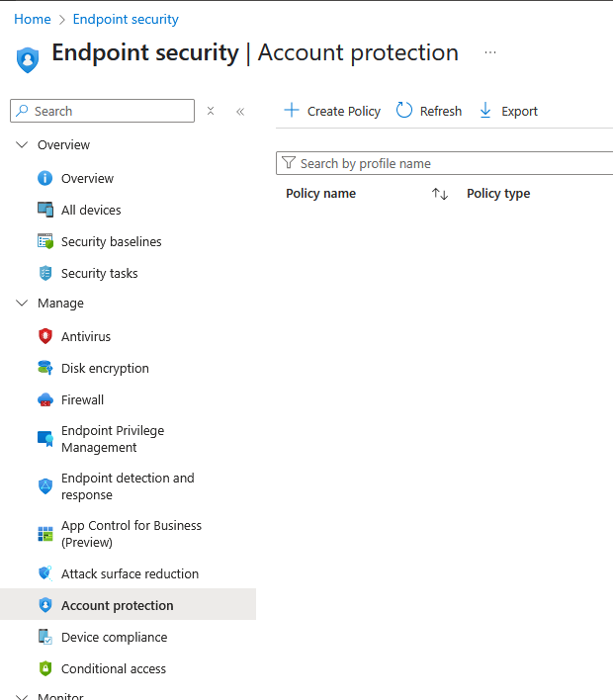Refresh the policy list
The image size is (614, 700).
(x=429, y=112)
